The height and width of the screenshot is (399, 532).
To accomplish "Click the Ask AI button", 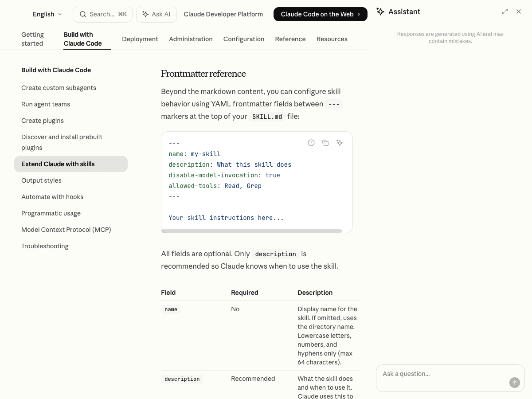I will (156, 14).
